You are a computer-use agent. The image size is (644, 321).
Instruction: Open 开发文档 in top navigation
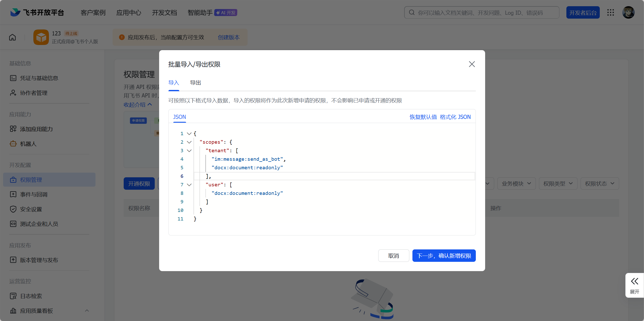click(164, 12)
